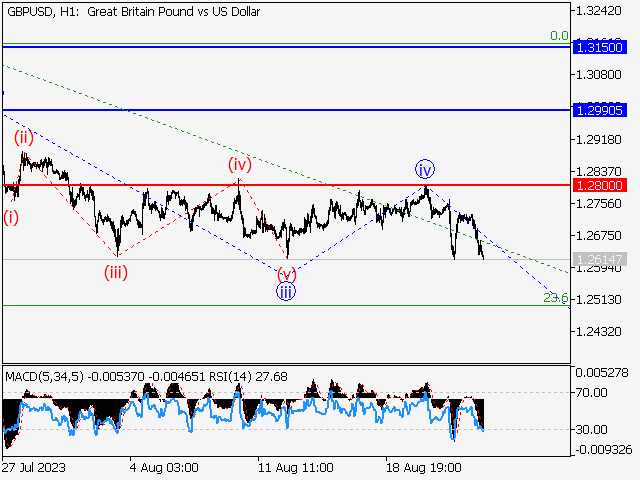This screenshot has height=480, width=640.
Task: Click the 4 Aug 03:00 time label
Action: click(x=164, y=467)
